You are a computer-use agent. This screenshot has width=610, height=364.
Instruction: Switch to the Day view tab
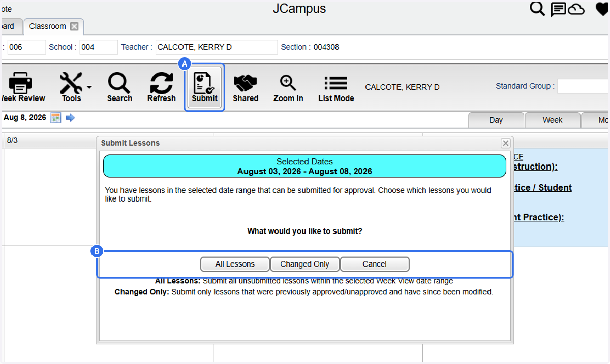[x=496, y=120]
